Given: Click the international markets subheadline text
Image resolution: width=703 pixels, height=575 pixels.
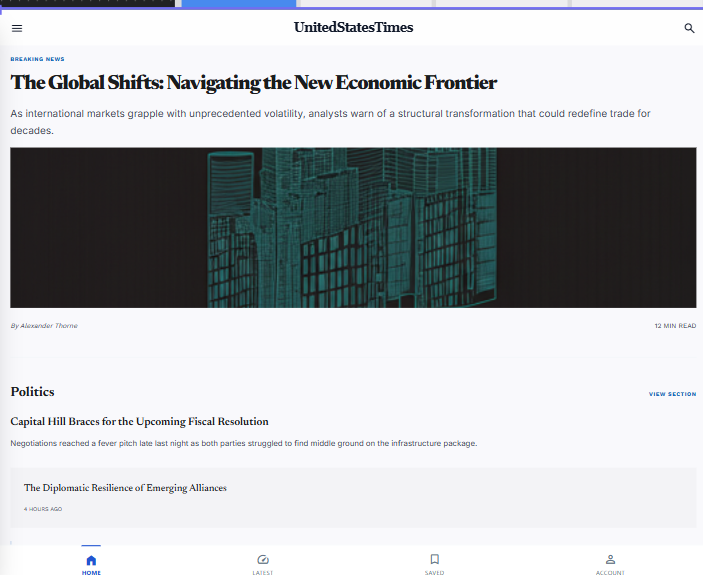Looking at the screenshot, I should [330, 122].
